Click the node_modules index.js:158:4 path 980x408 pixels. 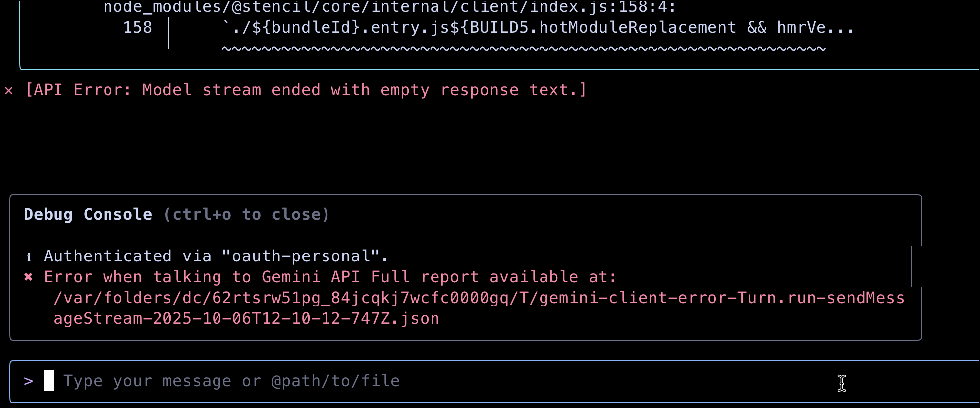point(389,7)
